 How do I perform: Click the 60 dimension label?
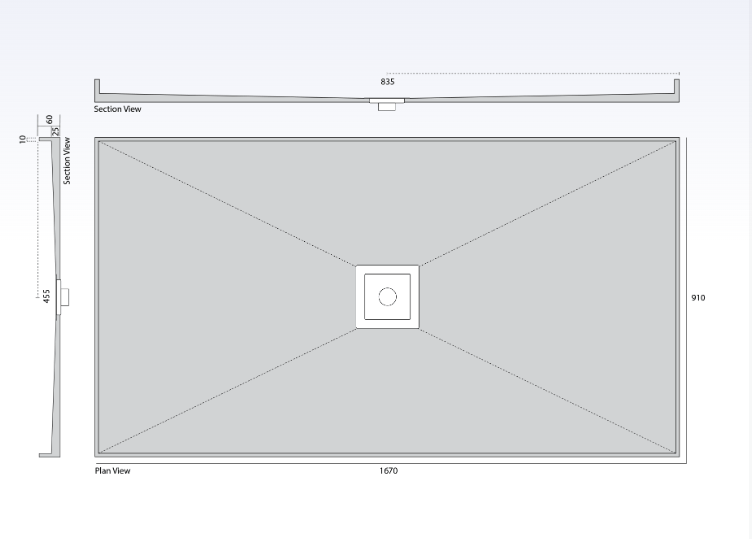tap(49, 120)
